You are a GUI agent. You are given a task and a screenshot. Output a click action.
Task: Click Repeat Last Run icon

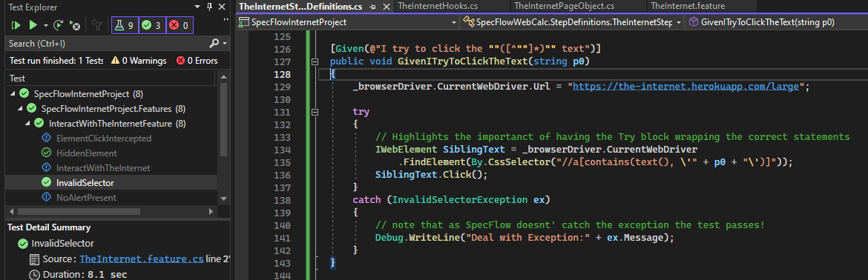point(58,25)
